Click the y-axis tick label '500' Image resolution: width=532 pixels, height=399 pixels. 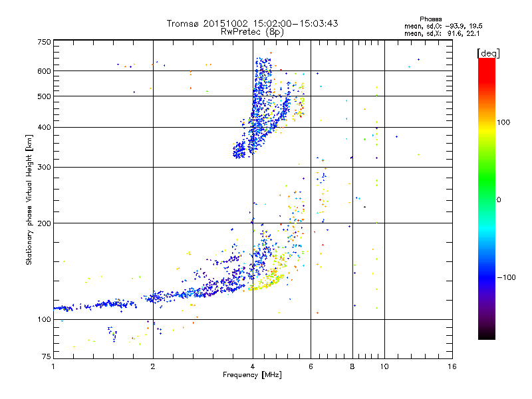pyautogui.click(x=44, y=96)
